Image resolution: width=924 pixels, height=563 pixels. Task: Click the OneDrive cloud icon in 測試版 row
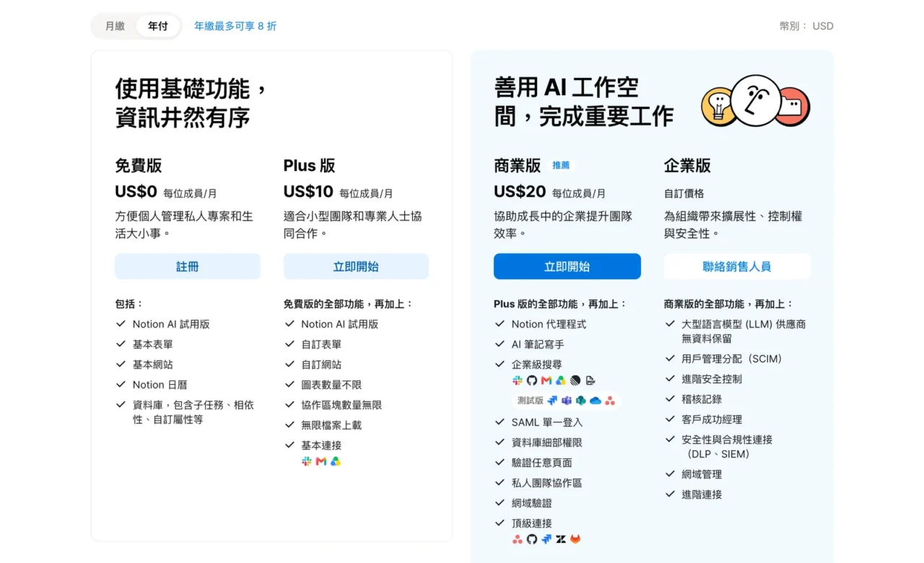596,401
